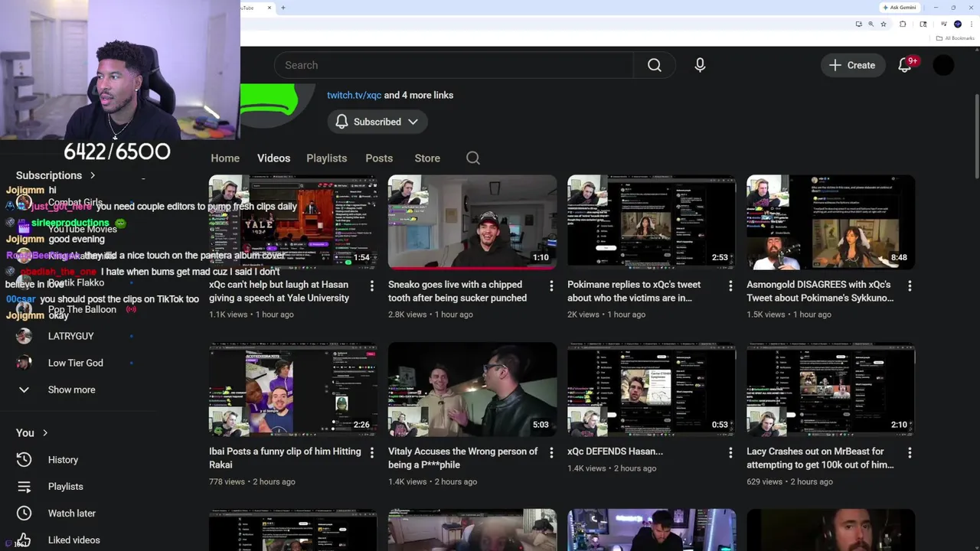Image resolution: width=980 pixels, height=551 pixels.
Task: Play the Ibai Rakai 2:26 thumbnail
Action: click(x=293, y=389)
